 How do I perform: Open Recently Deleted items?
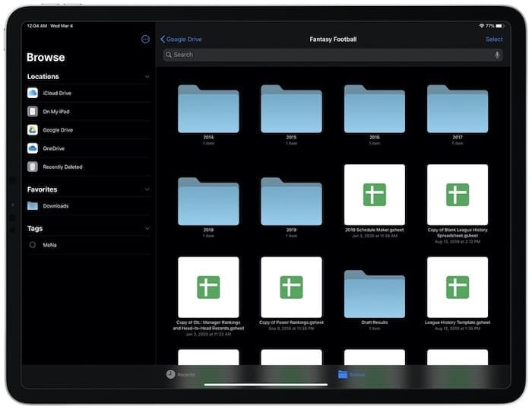coord(62,167)
